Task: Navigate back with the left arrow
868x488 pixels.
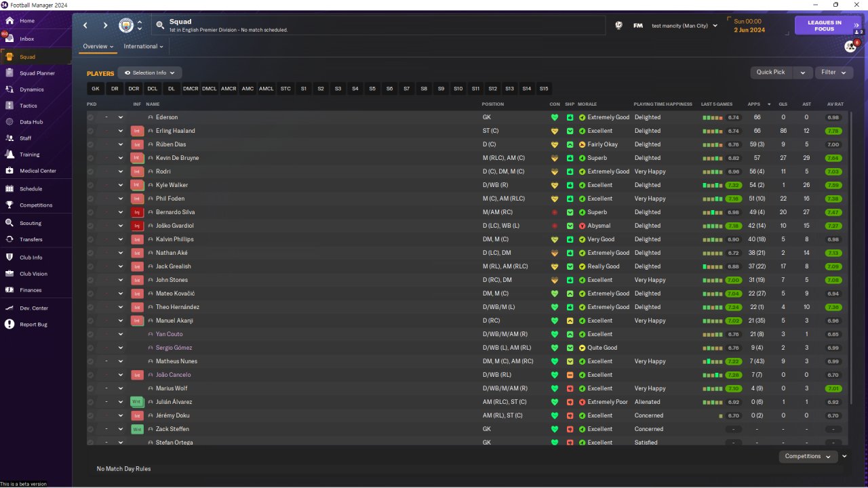Action: 85,26
